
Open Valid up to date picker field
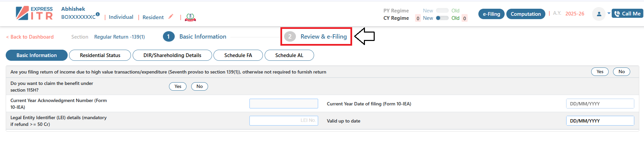pos(600,121)
